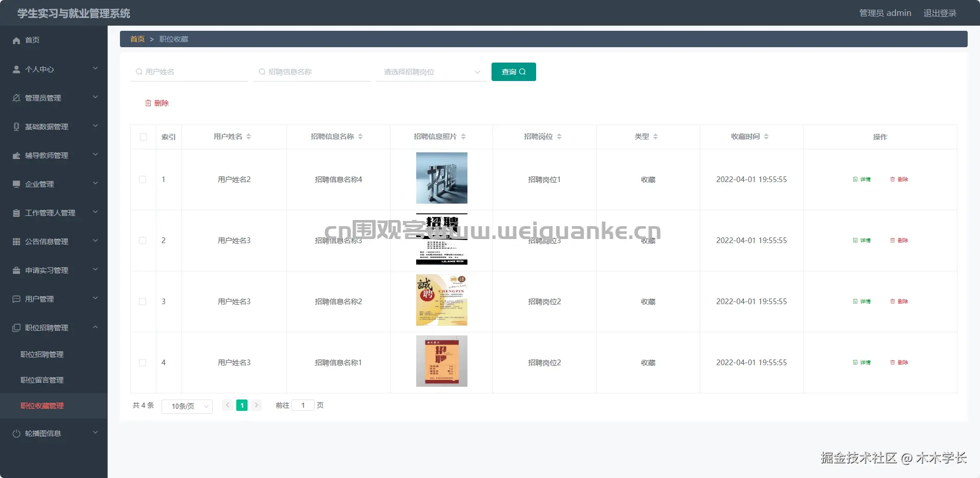This screenshot has height=478, width=980.
Task: Sort the 类型 column via sort arrows
Action: click(656, 136)
